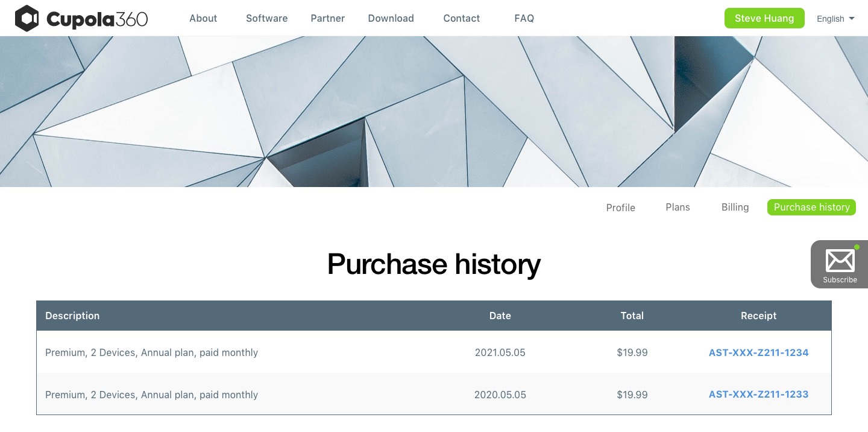This screenshot has width=868, height=432.
Task: Navigate to the Download page
Action: point(391,18)
